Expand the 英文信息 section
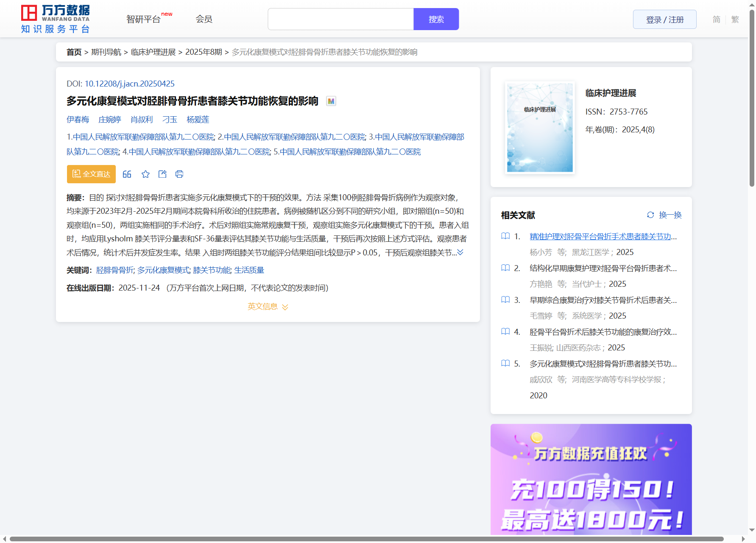 268,307
